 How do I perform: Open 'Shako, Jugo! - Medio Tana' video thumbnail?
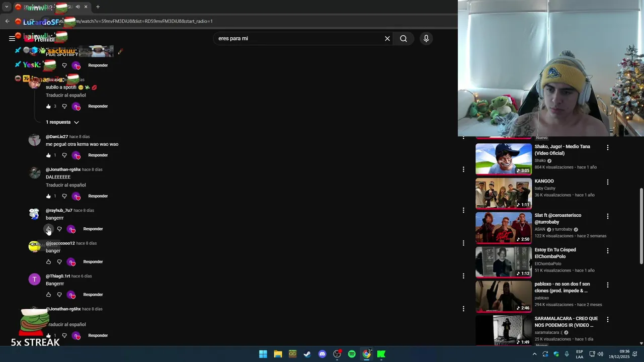point(504,159)
